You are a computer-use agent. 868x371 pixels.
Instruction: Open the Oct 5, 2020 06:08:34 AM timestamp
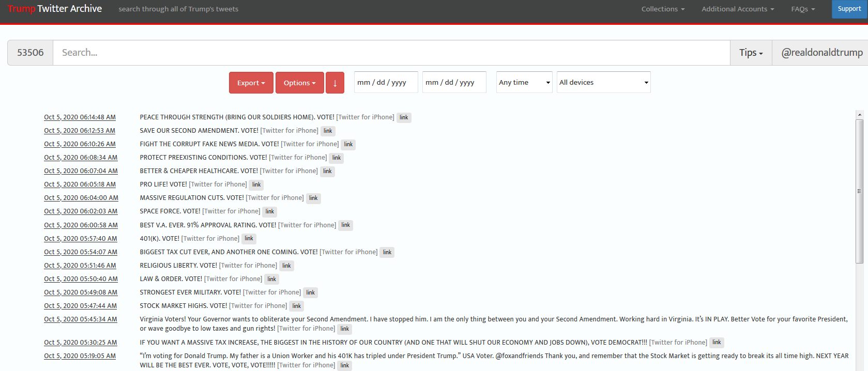[x=81, y=158]
